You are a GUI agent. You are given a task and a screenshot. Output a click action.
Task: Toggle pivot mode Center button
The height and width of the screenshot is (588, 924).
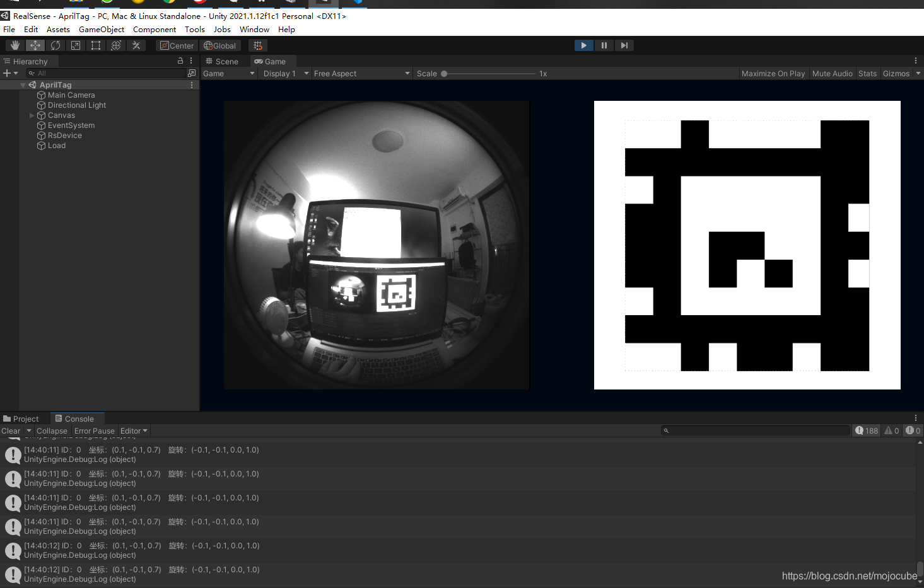(x=177, y=45)
